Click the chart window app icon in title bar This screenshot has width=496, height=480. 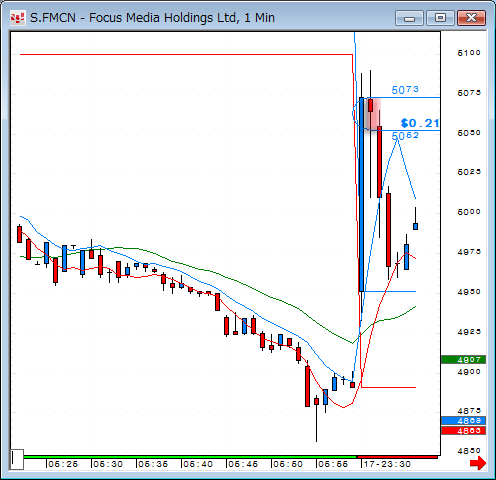click(17, 18)
